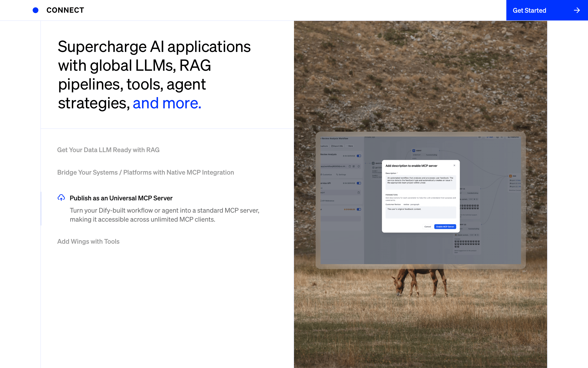Expand the Add Wings with Tools section

tap(88, 241)
